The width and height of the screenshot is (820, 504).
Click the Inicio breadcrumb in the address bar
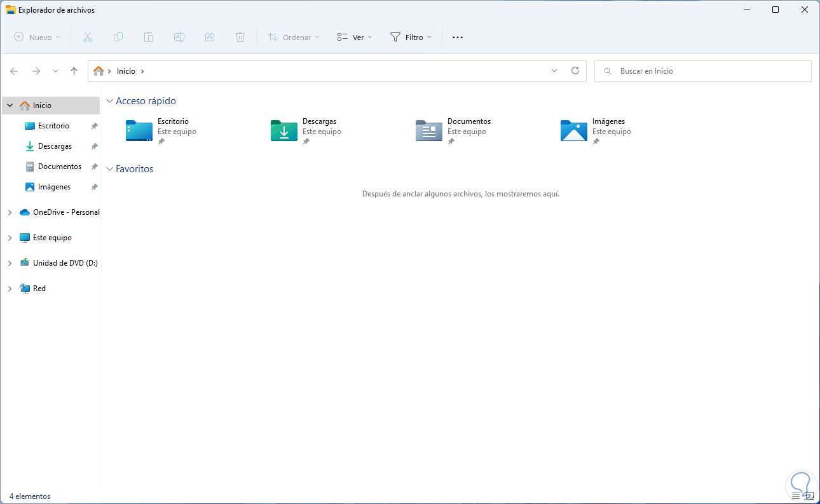click(x=126, y=71)
